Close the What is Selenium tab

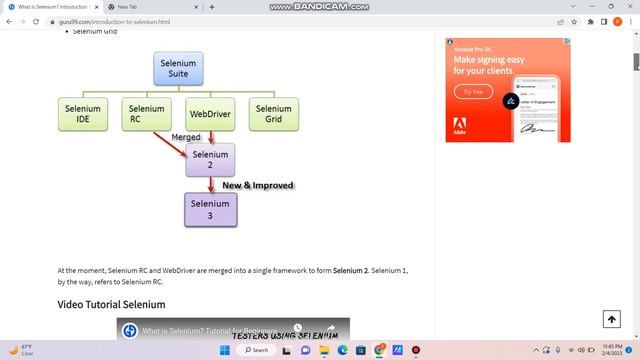(x=96, y=7)
